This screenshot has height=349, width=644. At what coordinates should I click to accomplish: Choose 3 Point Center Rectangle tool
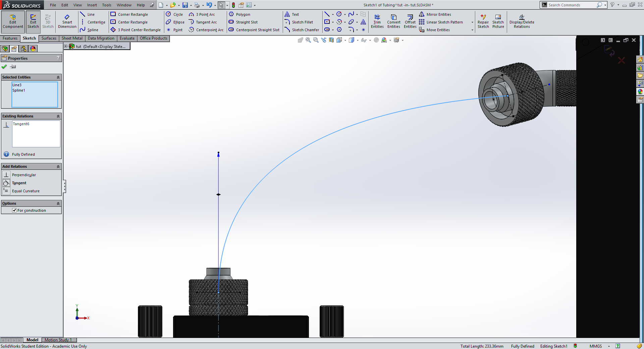136,30
